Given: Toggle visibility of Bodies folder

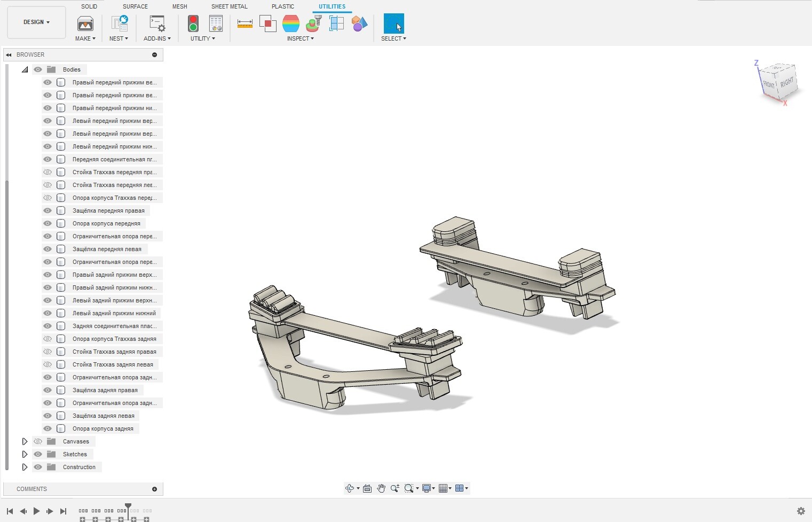Looking at the screenshot, I should pos(38,69).
